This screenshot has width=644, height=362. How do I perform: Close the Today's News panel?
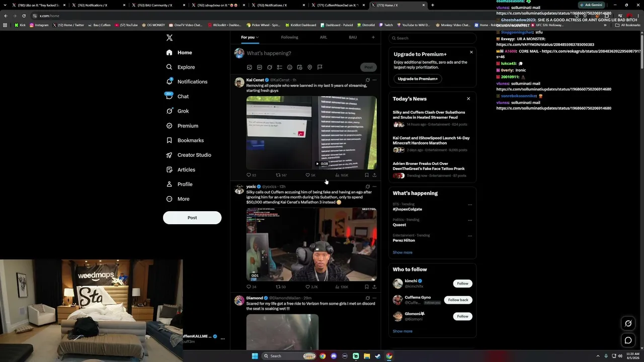coord(468,99)
